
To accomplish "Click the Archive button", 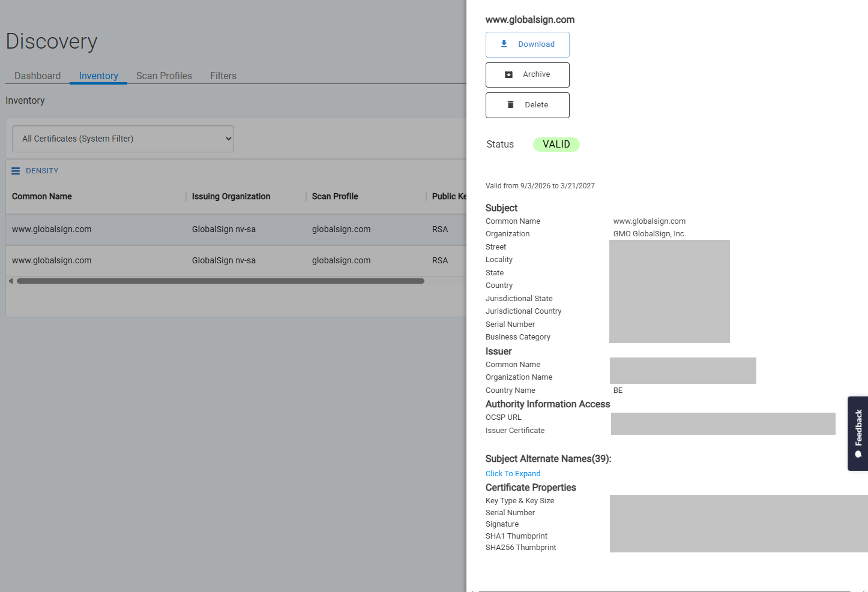I will pyautogui.click(x=528, y=75).
